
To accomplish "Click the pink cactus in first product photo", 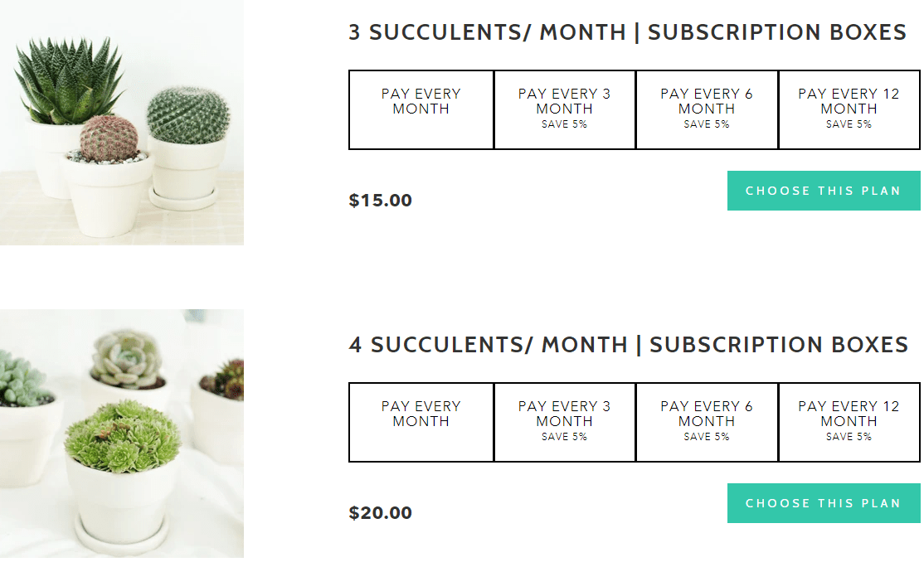I will (109, 136).
